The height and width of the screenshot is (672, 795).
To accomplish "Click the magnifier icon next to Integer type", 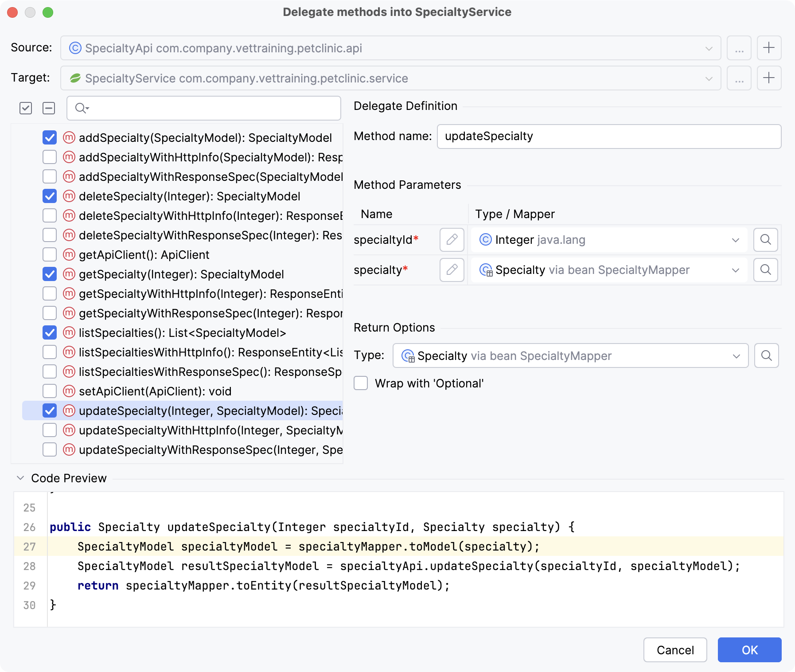I will click(765, 240).
